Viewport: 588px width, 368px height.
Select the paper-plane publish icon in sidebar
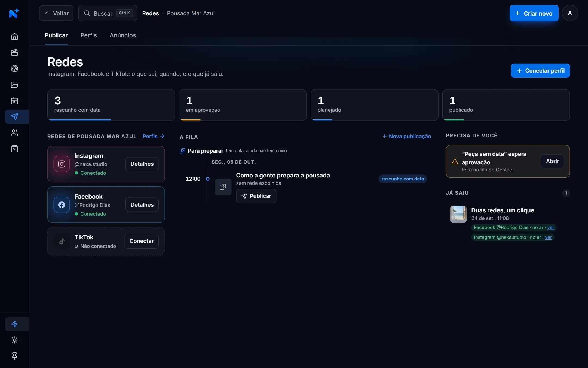[14, 117]
